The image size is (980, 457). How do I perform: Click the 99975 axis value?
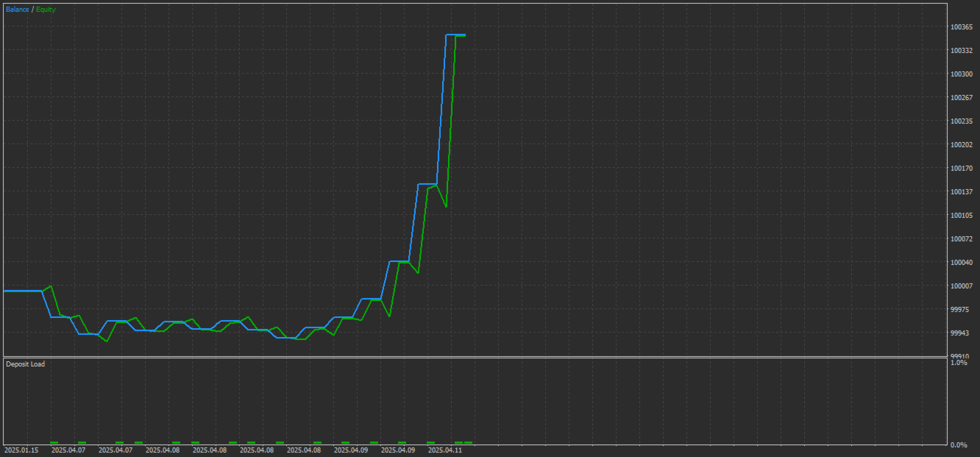click(959, 310)
